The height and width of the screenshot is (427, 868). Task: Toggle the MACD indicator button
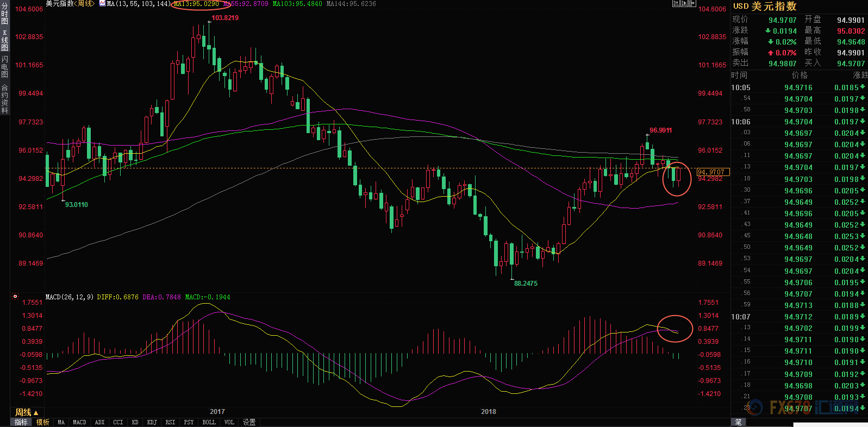click(x=79, y=422)
